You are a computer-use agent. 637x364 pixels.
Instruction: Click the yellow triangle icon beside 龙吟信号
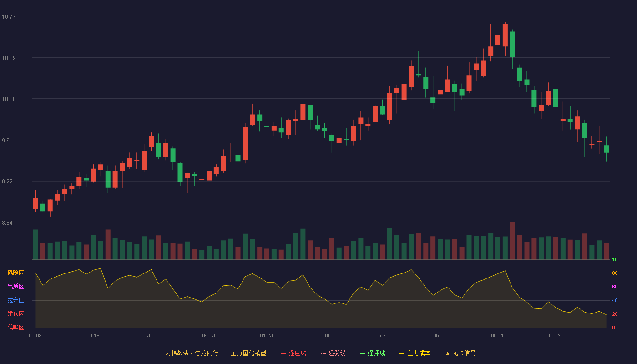pyautogui.click(x=448, y=354)
